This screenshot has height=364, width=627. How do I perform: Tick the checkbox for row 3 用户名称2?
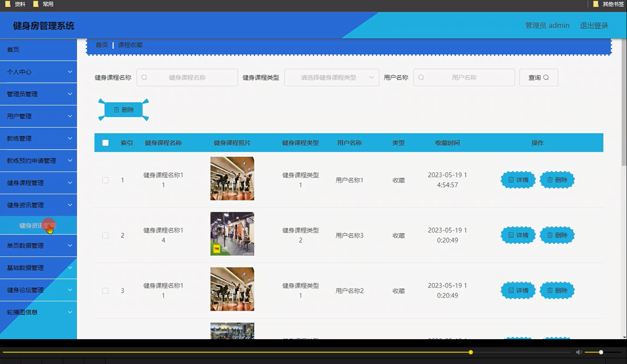[105, 291]
